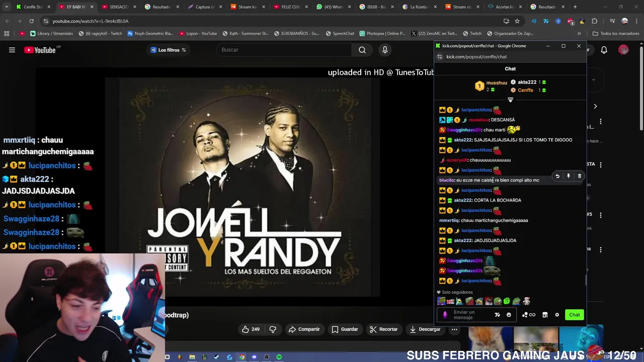Click the Kick chat green Chat send button

(x=575, y=315)
